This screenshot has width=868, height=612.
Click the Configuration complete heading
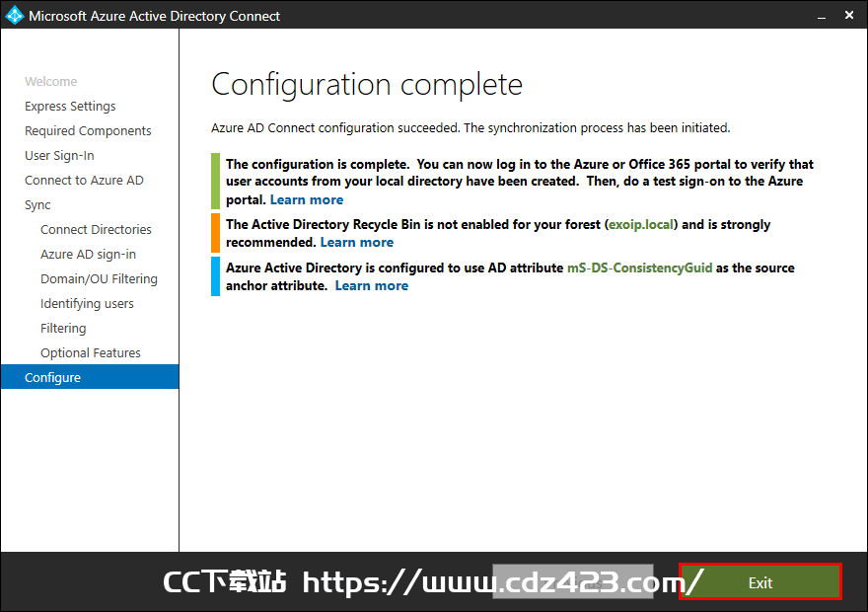tap(367, 85)
